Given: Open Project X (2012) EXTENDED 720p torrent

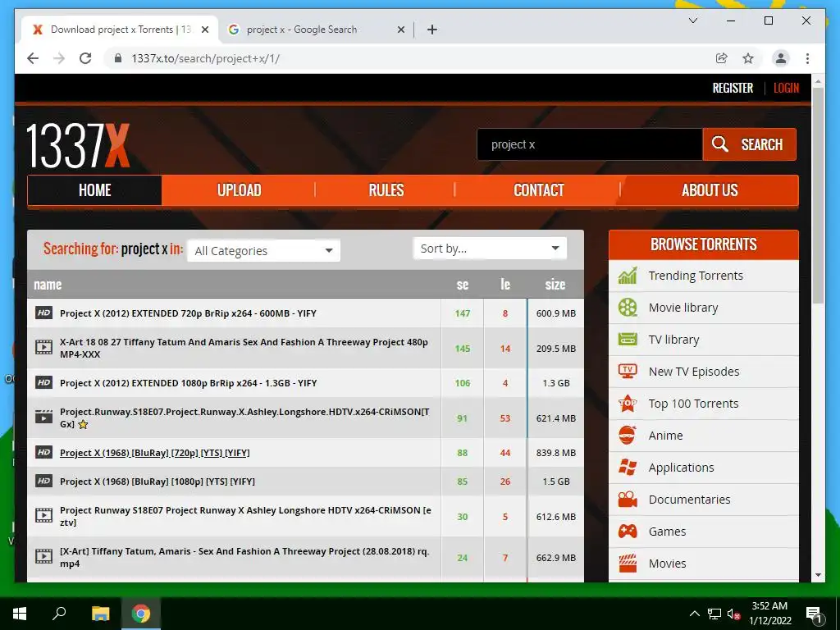Looking at the screenshot, I should (188, 313).
